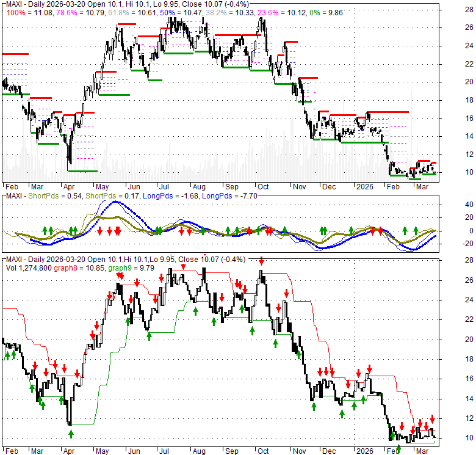Click the '24' price label on top chart axis
Image resolution: width=476 pixels, height=455 pixels.
[469, 46]
